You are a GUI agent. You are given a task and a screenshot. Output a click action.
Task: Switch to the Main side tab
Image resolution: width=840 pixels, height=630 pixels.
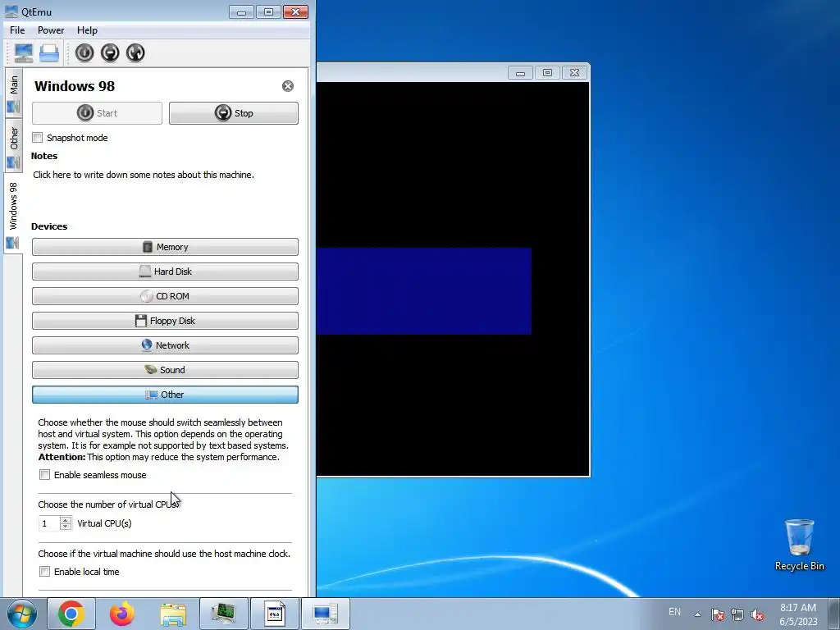[13, 94]
